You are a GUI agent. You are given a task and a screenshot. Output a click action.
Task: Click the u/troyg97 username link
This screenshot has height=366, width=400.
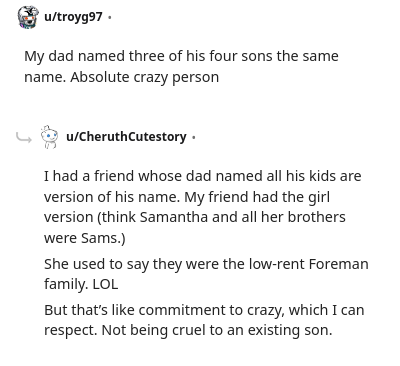coord(73,17)
